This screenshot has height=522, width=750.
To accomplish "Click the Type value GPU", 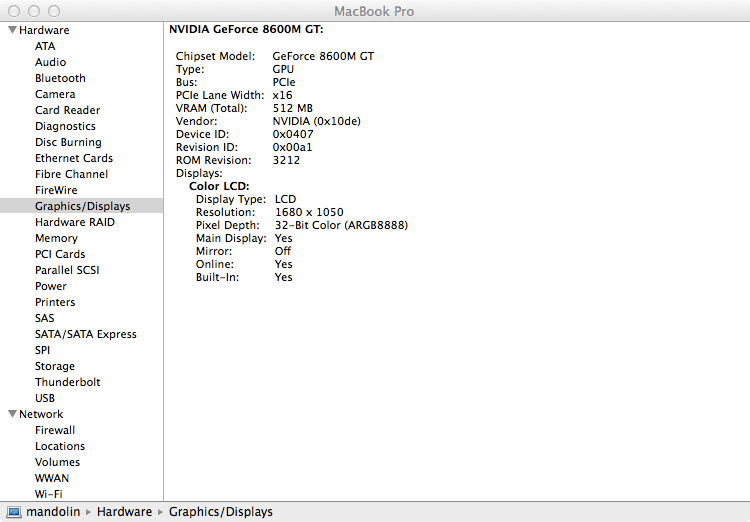I will tap(283, 69).
